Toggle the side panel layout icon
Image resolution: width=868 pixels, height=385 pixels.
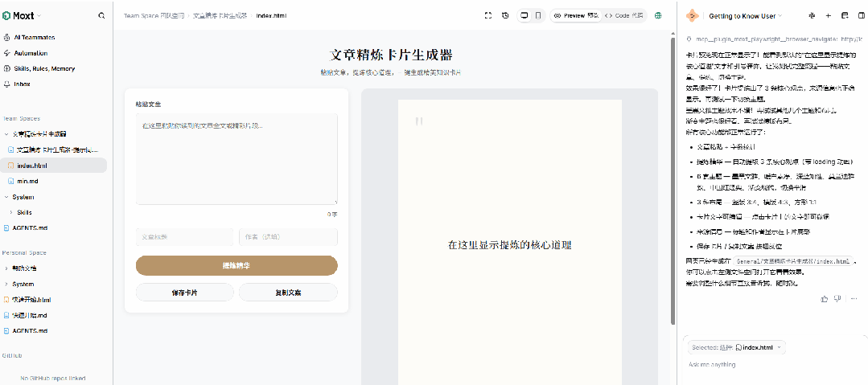point(861,16)
